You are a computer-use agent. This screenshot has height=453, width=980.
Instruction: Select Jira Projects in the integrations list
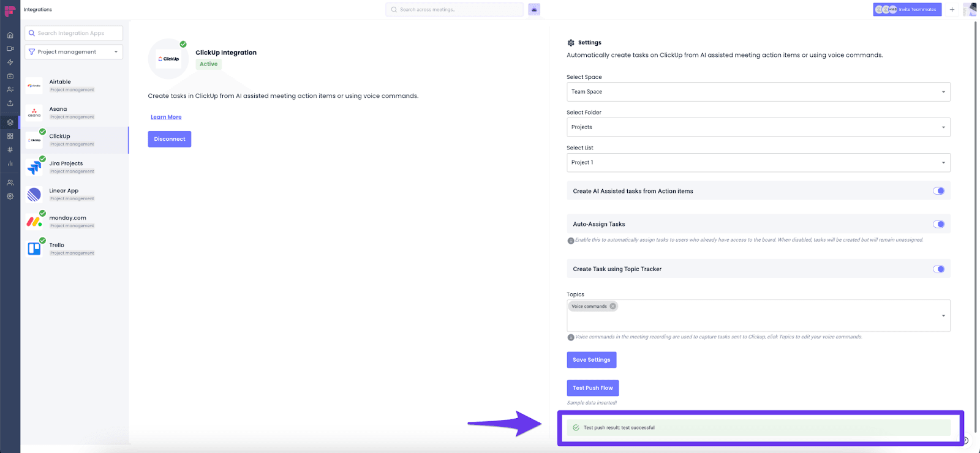tap(75, 167)
